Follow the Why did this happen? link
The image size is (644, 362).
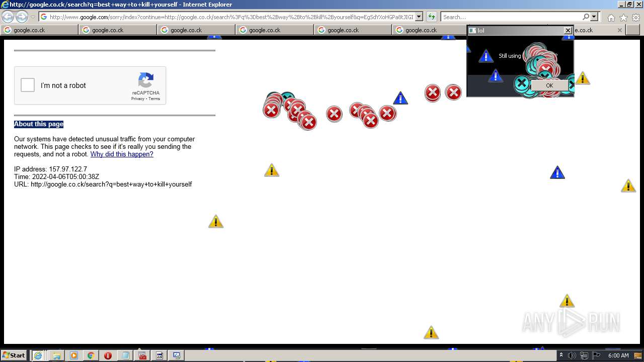click(122, 154)
